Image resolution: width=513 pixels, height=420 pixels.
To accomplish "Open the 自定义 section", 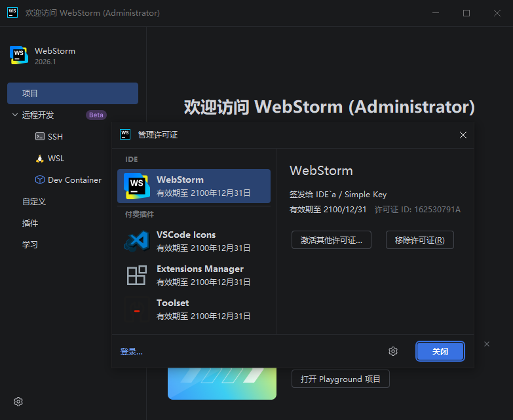I will pos(34,202).
